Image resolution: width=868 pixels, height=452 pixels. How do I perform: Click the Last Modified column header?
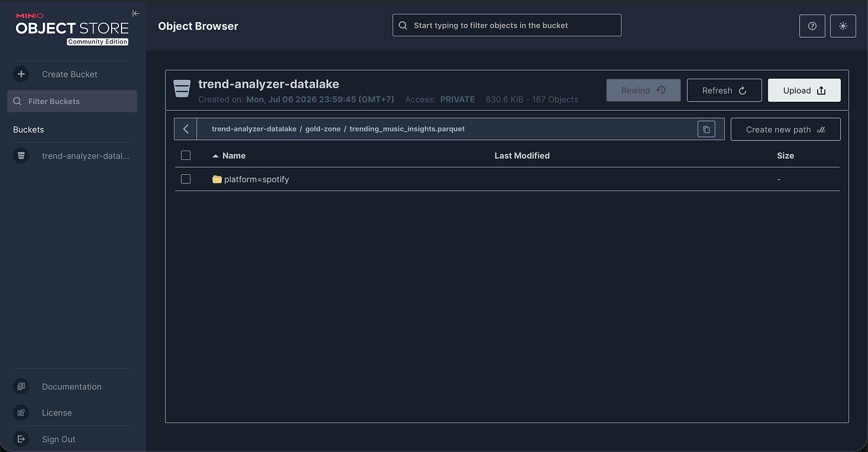pos(522,156)
